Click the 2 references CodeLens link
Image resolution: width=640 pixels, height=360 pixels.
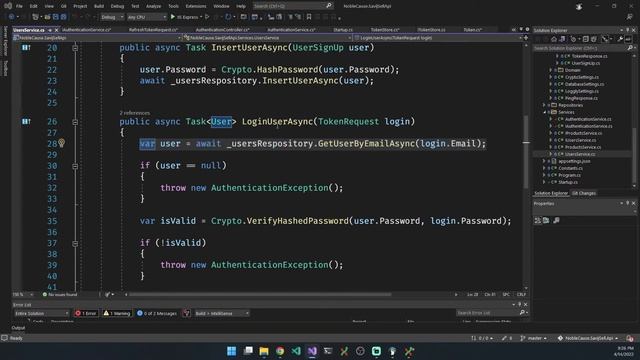tap(135, 113)
